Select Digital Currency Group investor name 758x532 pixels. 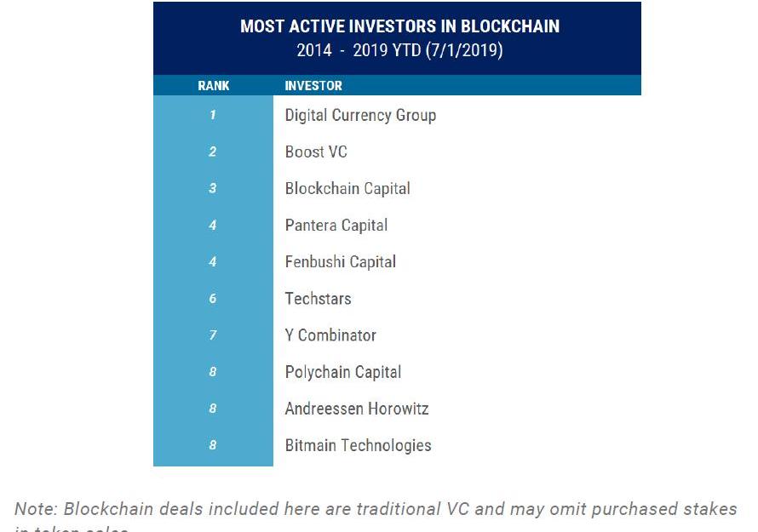pos(360,115)
